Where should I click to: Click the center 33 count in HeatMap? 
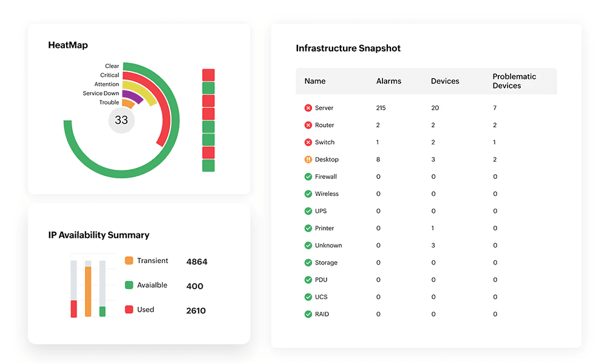(121, 120)
